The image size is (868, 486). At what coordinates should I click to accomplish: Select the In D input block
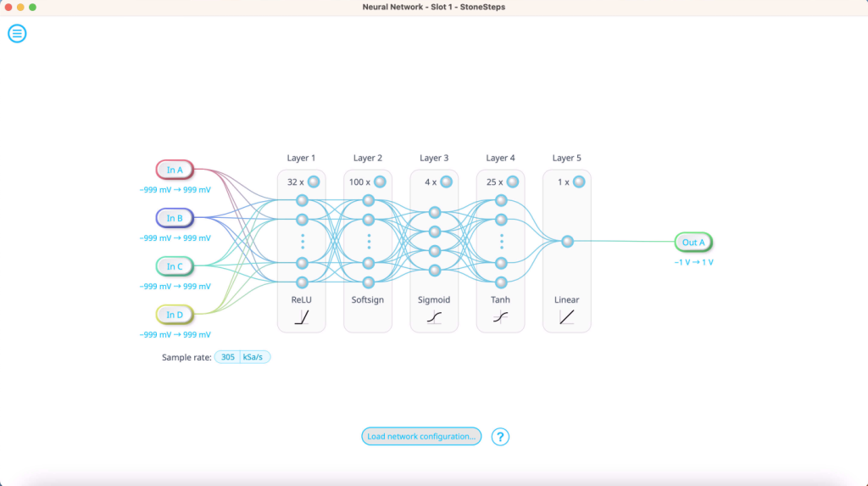[175, 315]
